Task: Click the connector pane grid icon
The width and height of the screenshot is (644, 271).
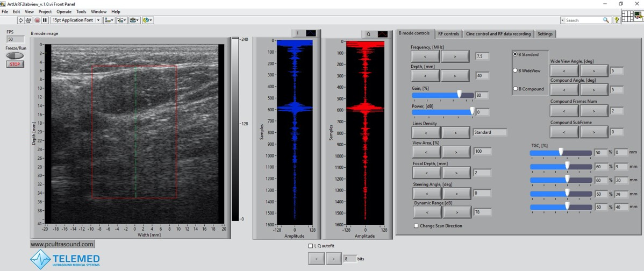Action: 627,16
